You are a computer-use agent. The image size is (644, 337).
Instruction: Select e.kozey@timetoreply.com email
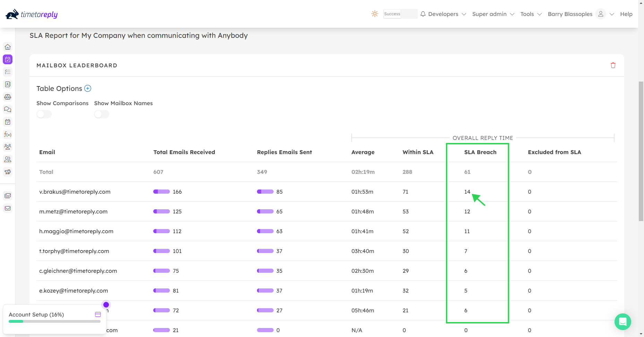point(74,290)
